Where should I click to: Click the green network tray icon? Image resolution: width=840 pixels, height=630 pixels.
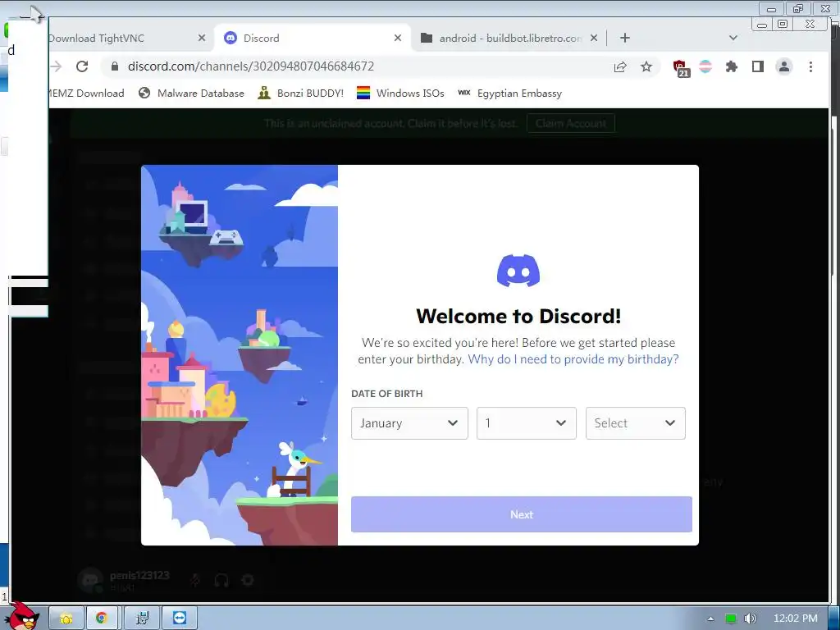coord(731,619)
